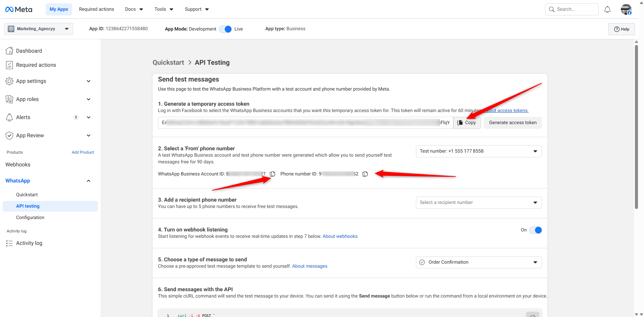Click the App Review shield icon
The image size is (644, 317).
coord(9,136)
